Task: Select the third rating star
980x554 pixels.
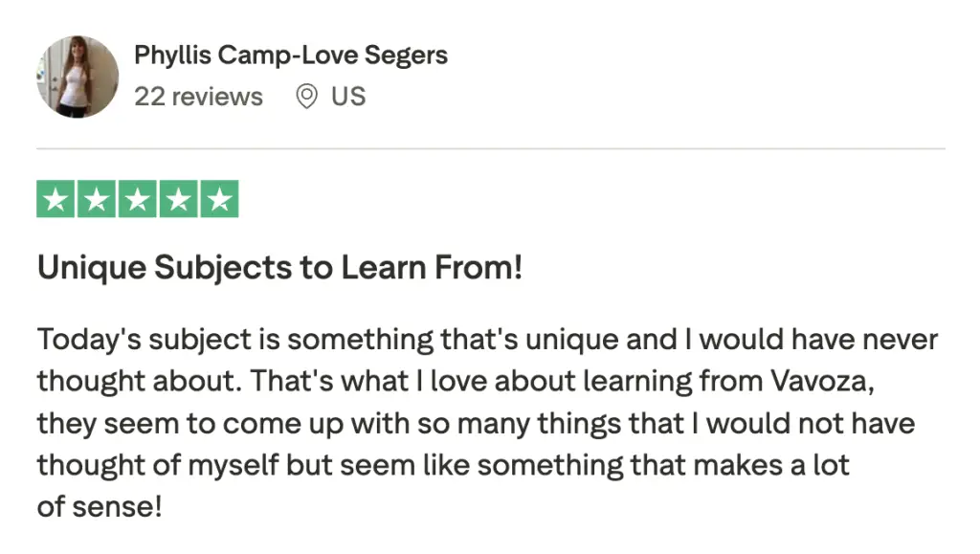Action: (138, 200)
